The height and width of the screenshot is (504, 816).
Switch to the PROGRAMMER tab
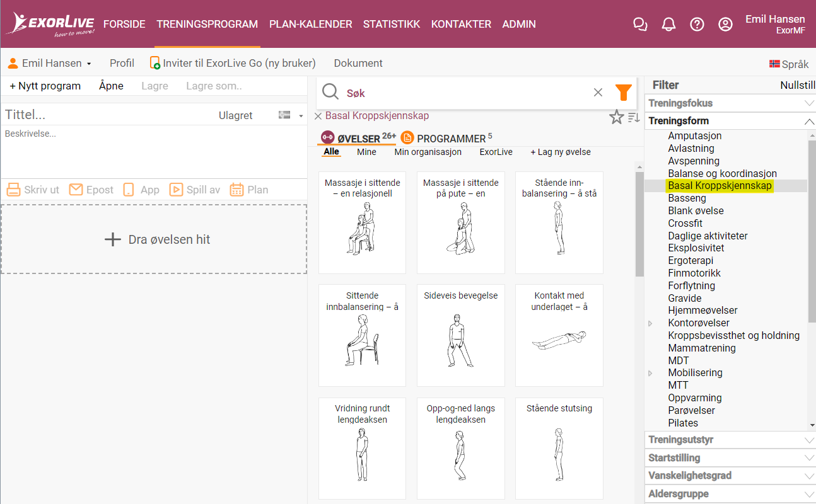tap(446, 138)
